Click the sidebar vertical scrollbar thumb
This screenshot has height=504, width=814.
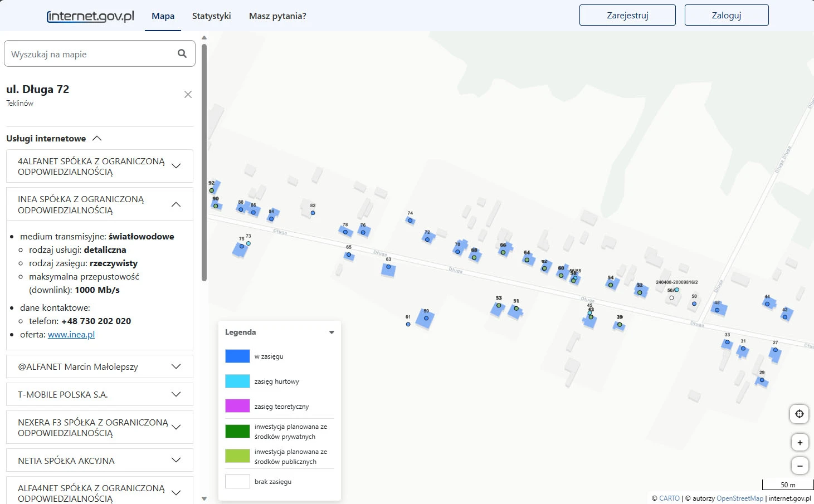(x=204, y=162)
